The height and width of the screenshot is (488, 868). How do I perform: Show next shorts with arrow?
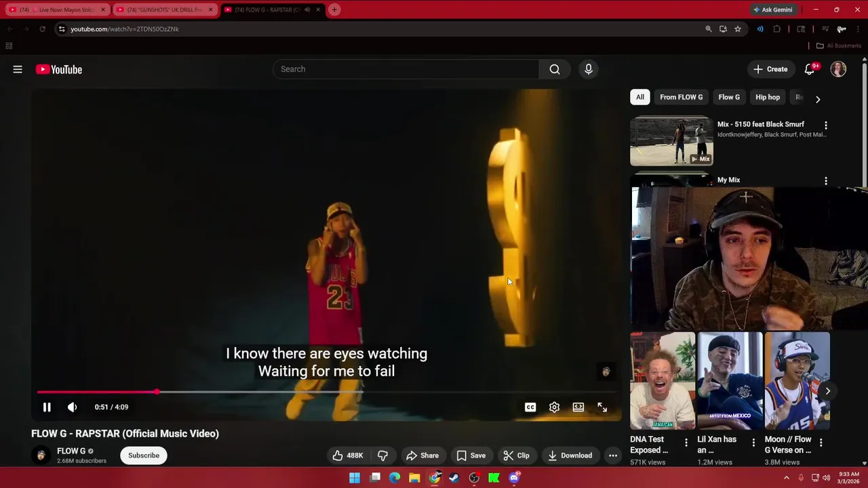click(x=828, y=391)
